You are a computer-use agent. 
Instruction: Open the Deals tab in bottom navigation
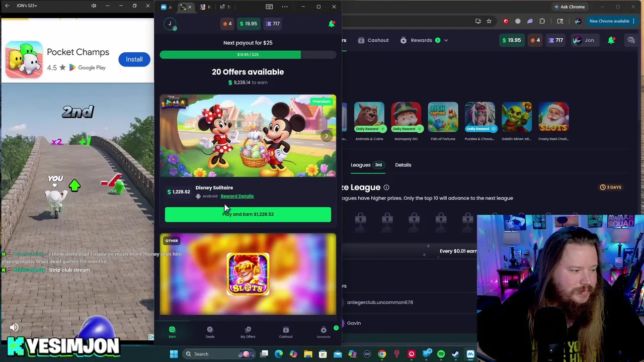[x=210, y=332]
